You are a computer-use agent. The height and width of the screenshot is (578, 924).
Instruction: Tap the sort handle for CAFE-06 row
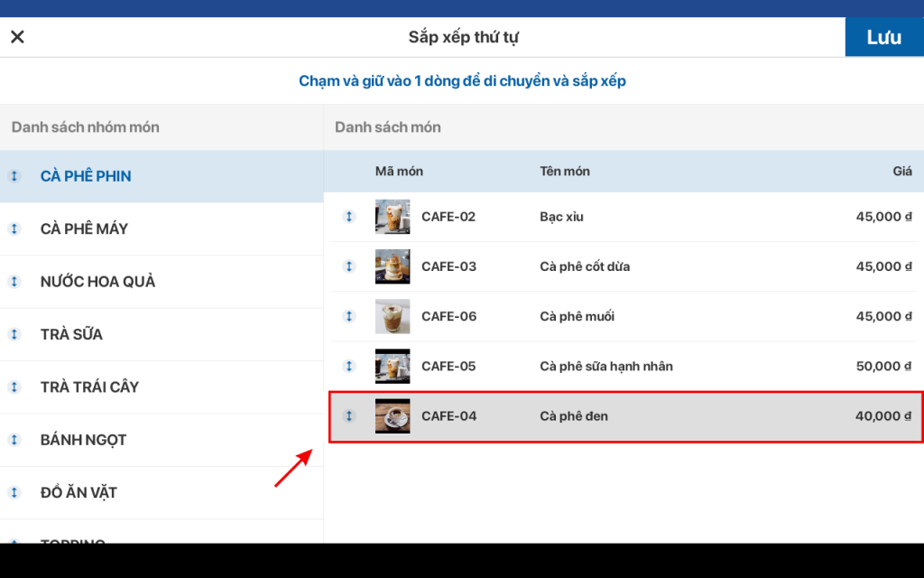click(x=349, y=316)
